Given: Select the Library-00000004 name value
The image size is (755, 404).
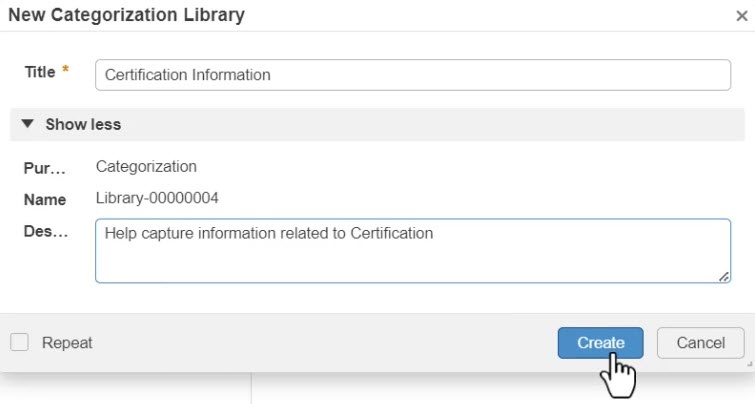Looking at the screenshot, I should 157,199.
